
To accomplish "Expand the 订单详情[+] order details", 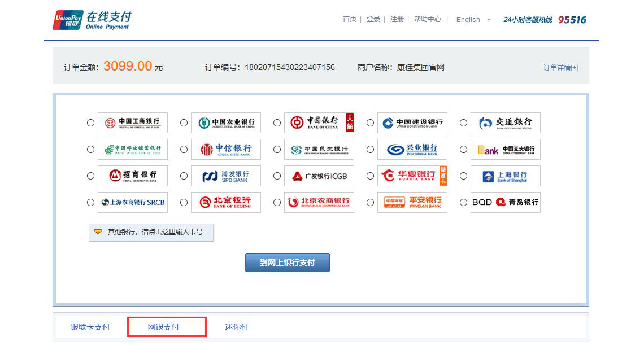I will 560,68.
